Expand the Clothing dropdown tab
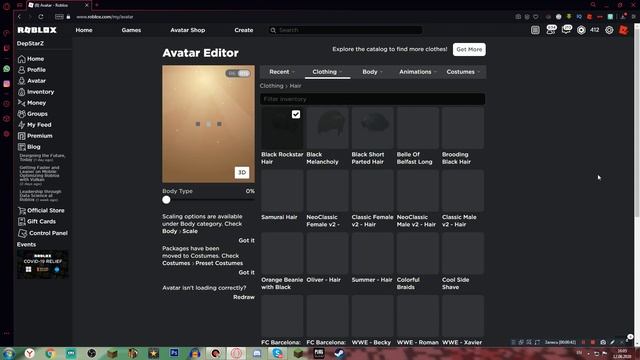Viewport: 640px width, 360px height. click(327, 72)
